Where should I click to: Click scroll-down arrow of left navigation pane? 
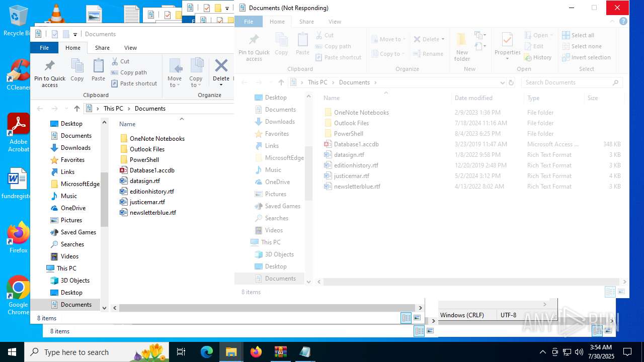coord(105,308)
